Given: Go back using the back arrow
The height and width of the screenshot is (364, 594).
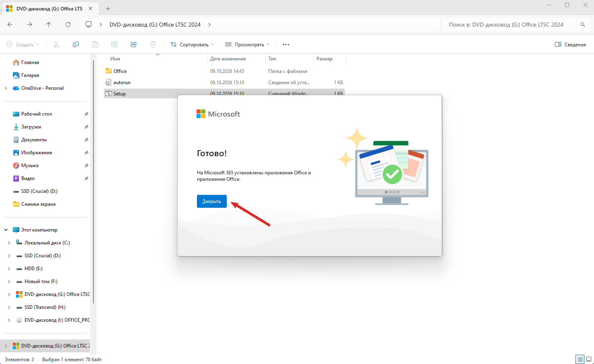Looking at the screenshot, I should tap(10, 25).
